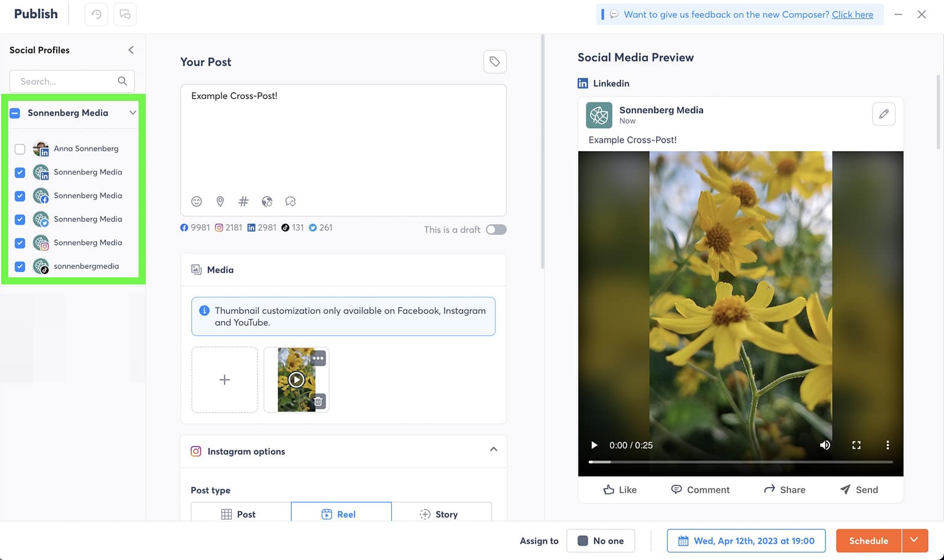This screenshot has height=560, width=944.
Task: Uncheck the sonnenbergmedia TikTok profile
Action: click(x=20, y=267)
